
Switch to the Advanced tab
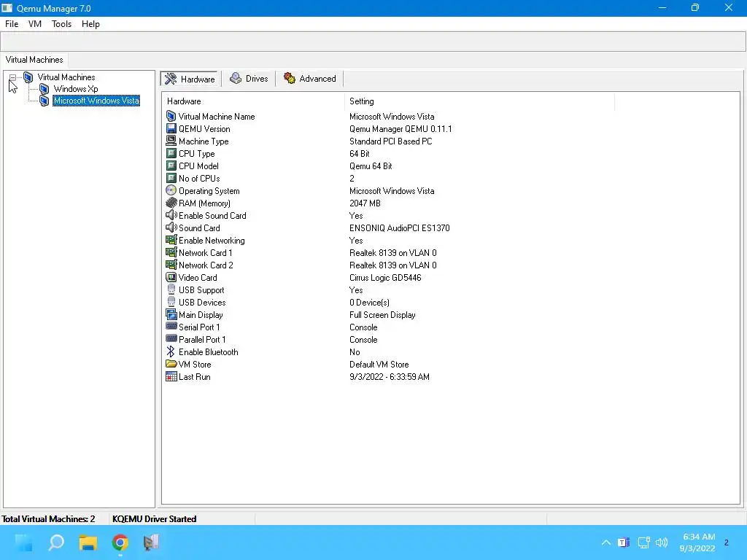coord(310,79)
